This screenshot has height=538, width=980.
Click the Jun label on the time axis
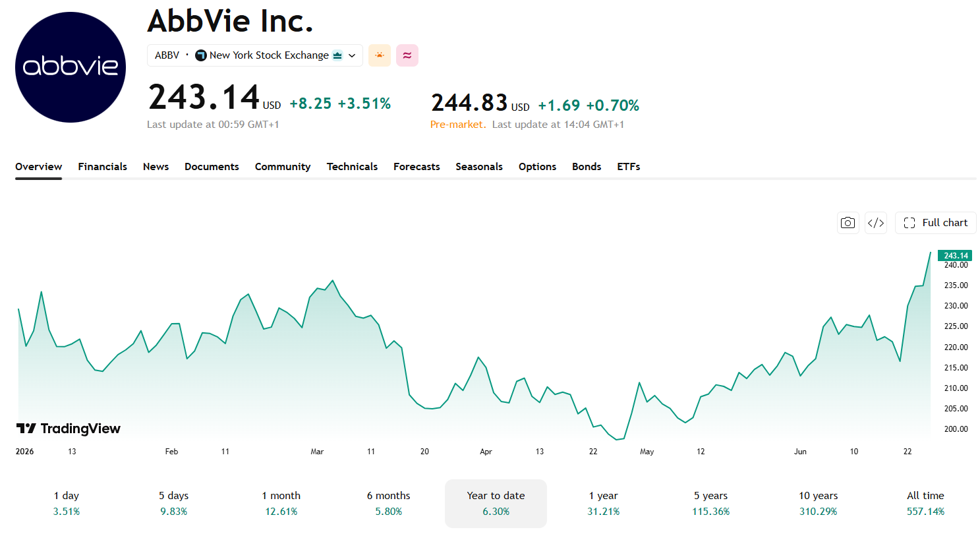(800, 452)
